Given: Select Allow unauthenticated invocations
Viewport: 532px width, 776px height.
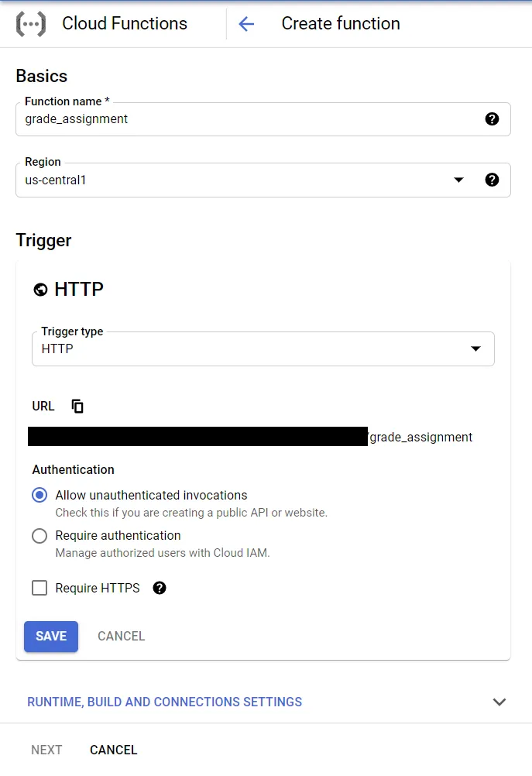Looking at the screenshot, I should coord(39,495).
